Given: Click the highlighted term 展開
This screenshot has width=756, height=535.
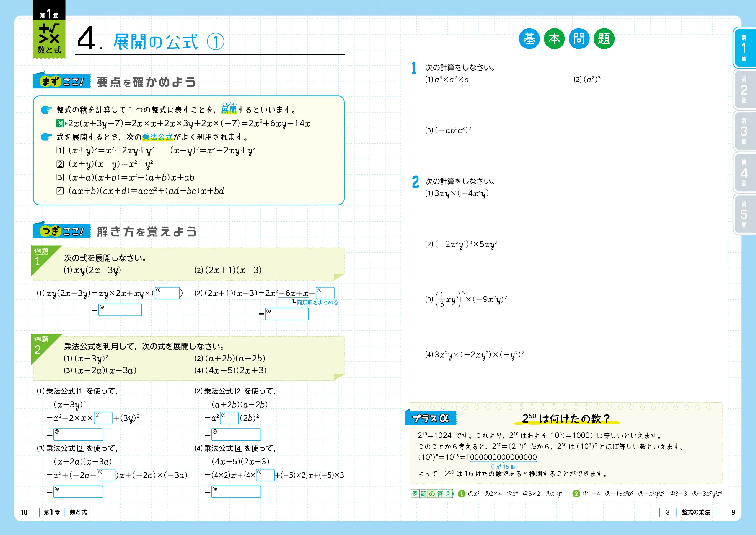Looking at the screenshot, I should pyautogui.click(x=229, y=109).
